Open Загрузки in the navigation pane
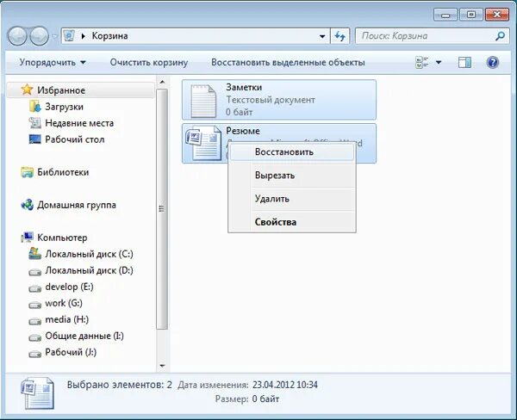This screenshot has height=420, width=517. point(64,107)
